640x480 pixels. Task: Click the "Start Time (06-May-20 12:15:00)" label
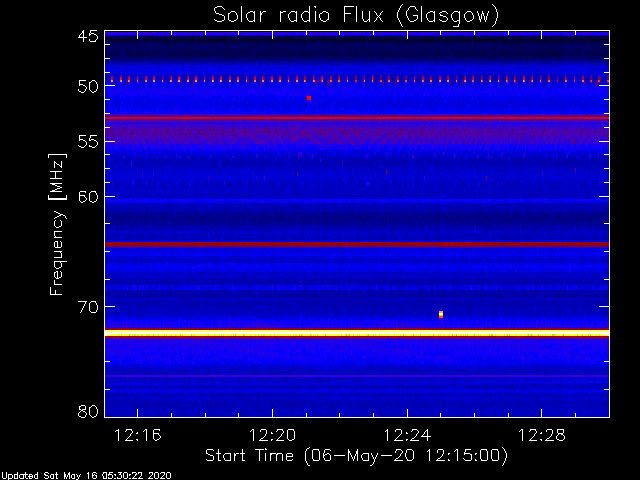tap(356, 456)
